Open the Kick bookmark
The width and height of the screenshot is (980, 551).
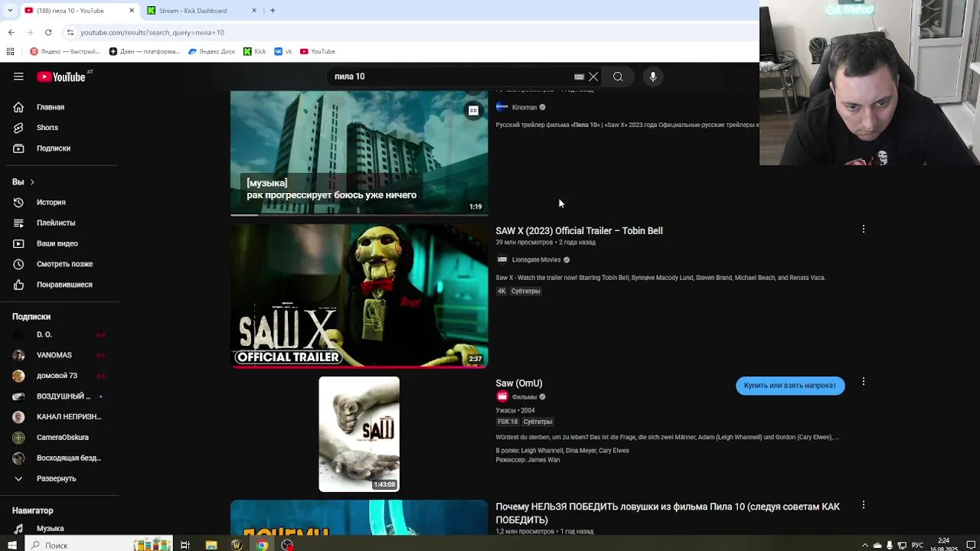pyautogui.click(x=255, y=51)
